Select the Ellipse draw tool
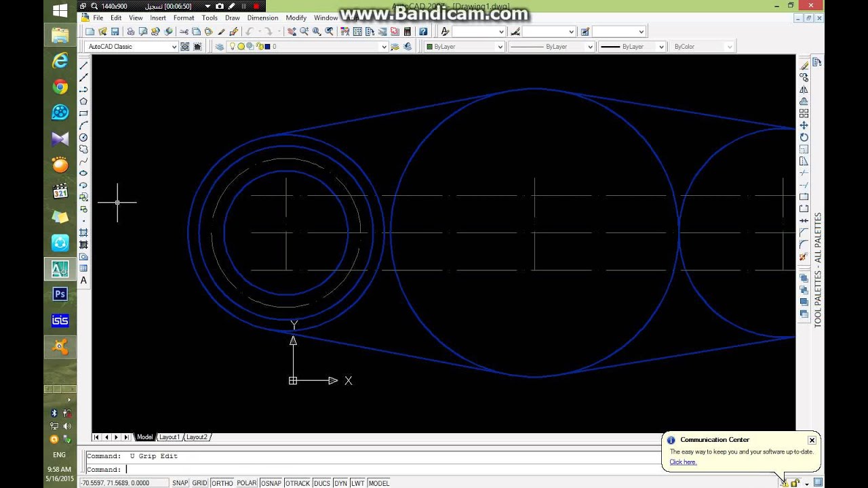Image resolution: width=868 pixels, height=488 pixels. click(83, 174)
